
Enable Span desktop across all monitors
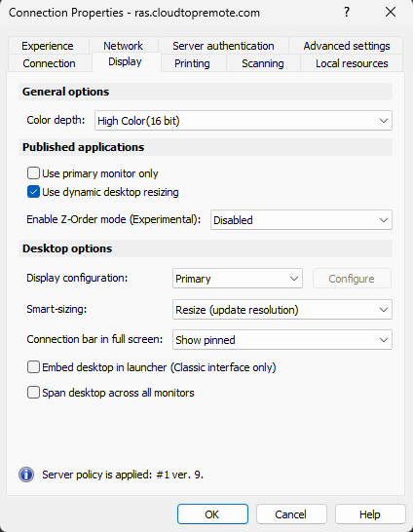[33, 393]
